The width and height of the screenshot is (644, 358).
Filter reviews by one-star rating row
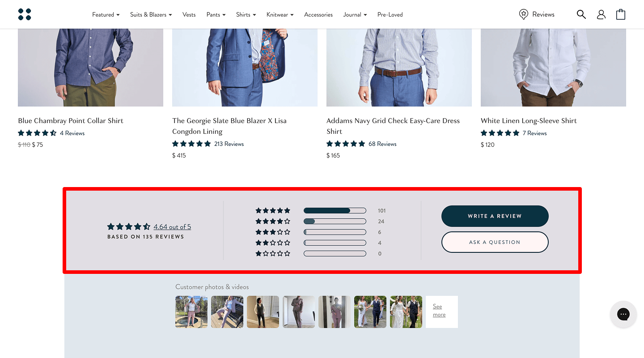pos(273,254)
